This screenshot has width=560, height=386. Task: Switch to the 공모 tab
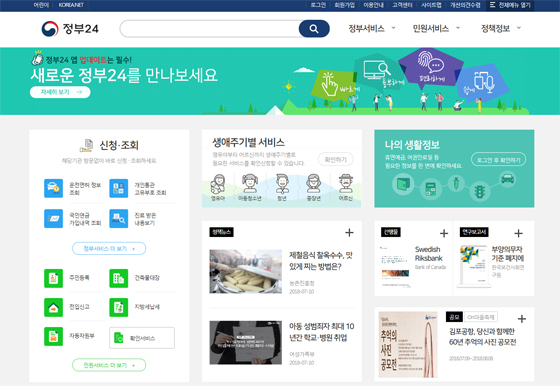coord(454,317)
